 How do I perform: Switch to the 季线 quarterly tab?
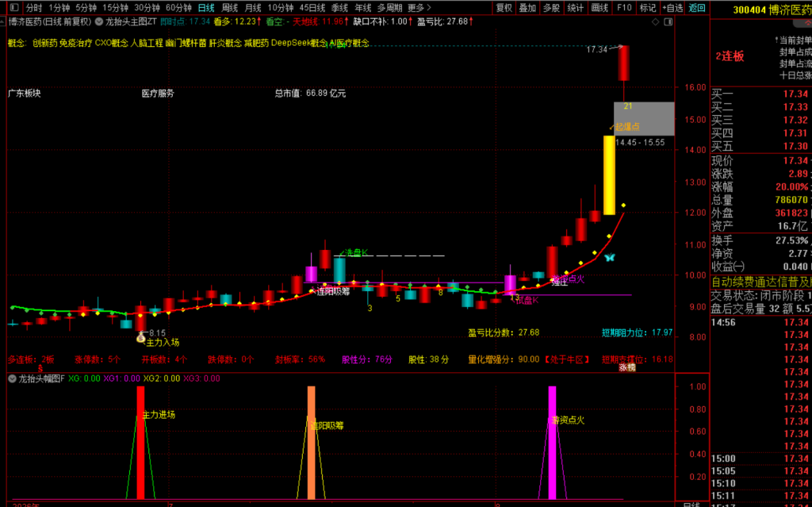pos(339,8)
